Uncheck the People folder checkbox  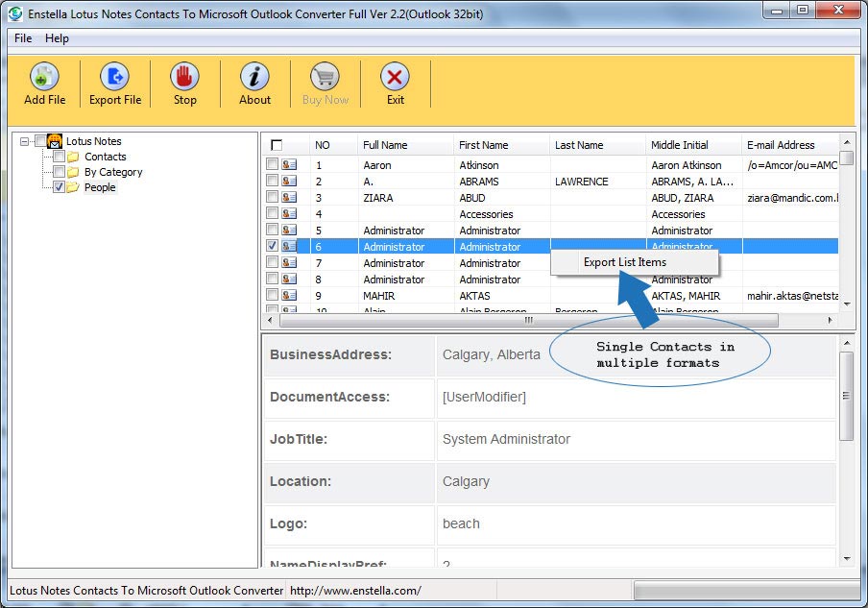pyautogui.click(x=60, y=187)
